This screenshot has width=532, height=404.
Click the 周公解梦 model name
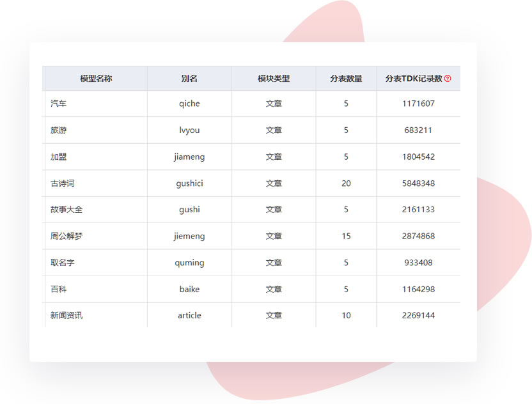66,236
